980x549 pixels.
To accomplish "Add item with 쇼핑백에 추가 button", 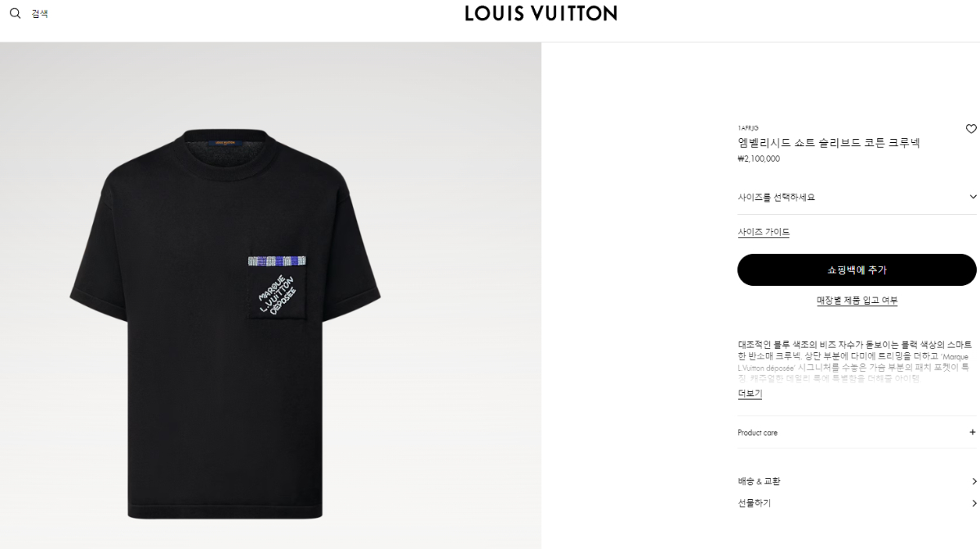I will tap(857, 270).
